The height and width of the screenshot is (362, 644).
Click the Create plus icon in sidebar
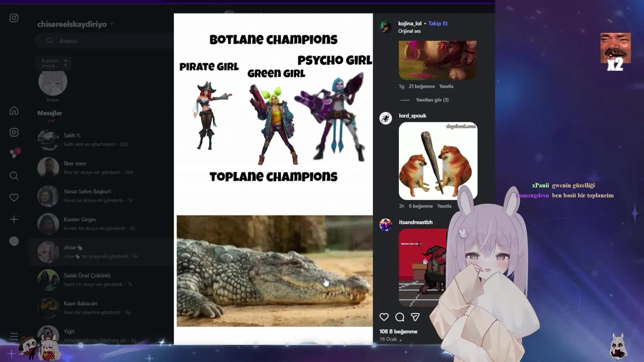pos(14,219)
